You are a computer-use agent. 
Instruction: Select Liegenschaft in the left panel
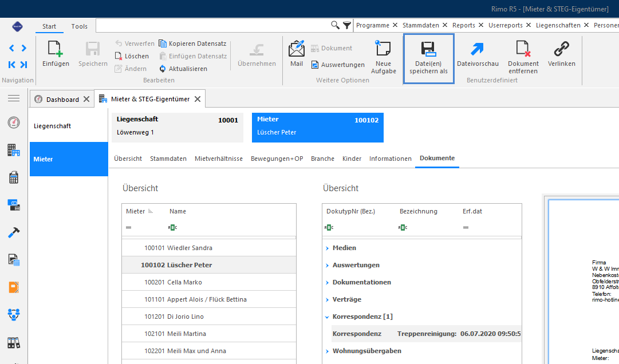pyautogui.click(x=69, y=126)
